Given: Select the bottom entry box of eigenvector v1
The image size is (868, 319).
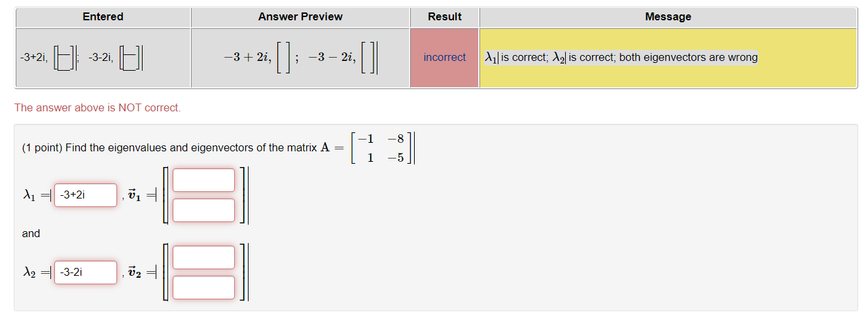Looking at the screenshot, I should click(x=203, y=210).
